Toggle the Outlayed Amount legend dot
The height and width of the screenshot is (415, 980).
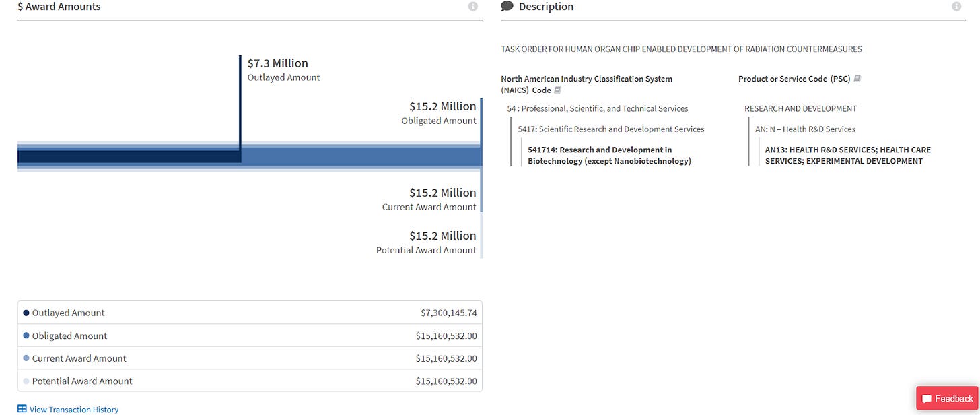[25, 312]
